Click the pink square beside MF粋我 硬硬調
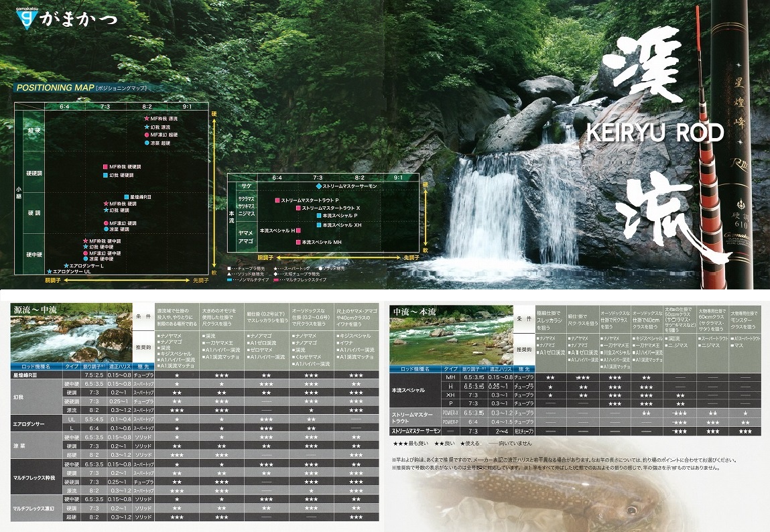 106,167
